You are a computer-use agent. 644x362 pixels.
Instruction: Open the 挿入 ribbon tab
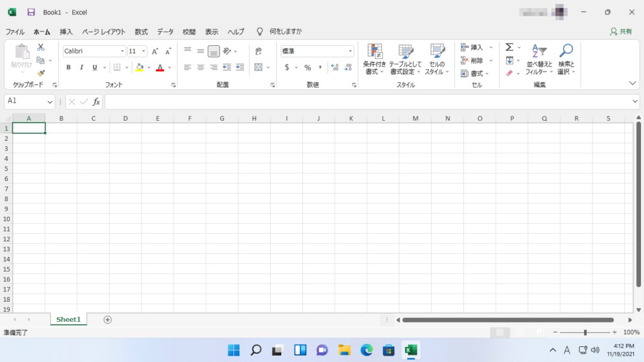[x=66, y=31]
